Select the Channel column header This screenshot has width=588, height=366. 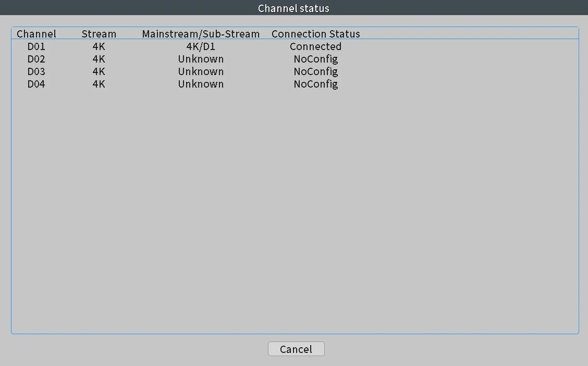tap(36, 34)
